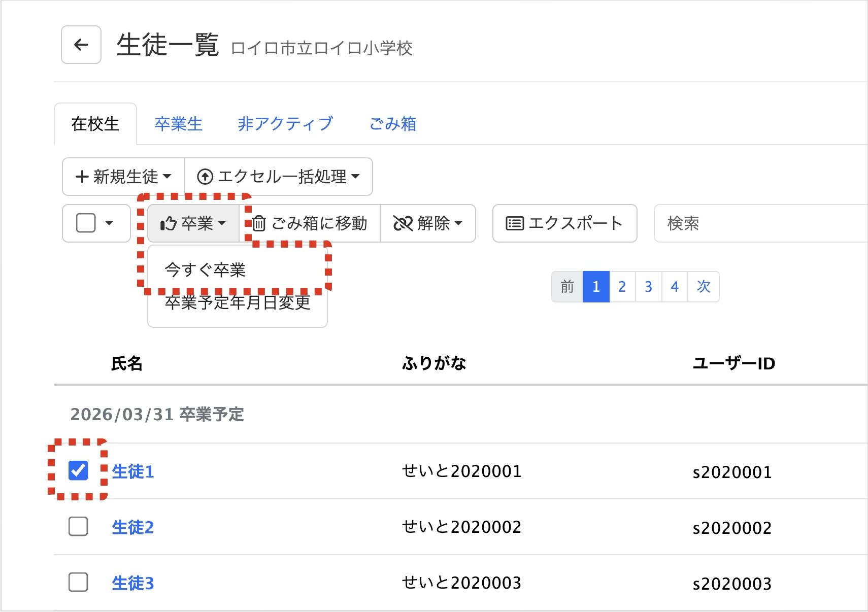This screenshot has height=612, width=868.
Task: Expand the エクセル一括処理 dropdown
Action: pyautogui.click(x=278, y=177)
